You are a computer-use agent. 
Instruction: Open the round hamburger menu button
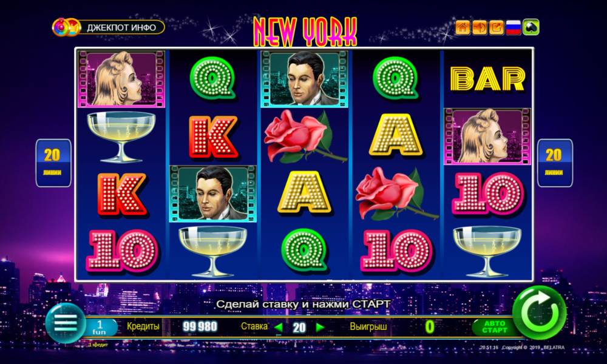(x=66, y=323)
